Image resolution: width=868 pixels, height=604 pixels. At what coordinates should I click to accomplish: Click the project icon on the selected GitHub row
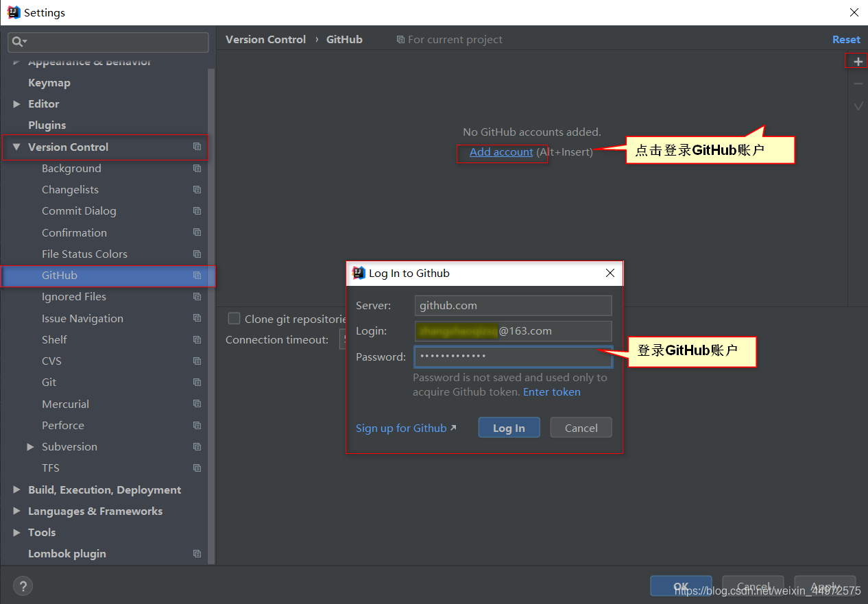pos(197,275)
